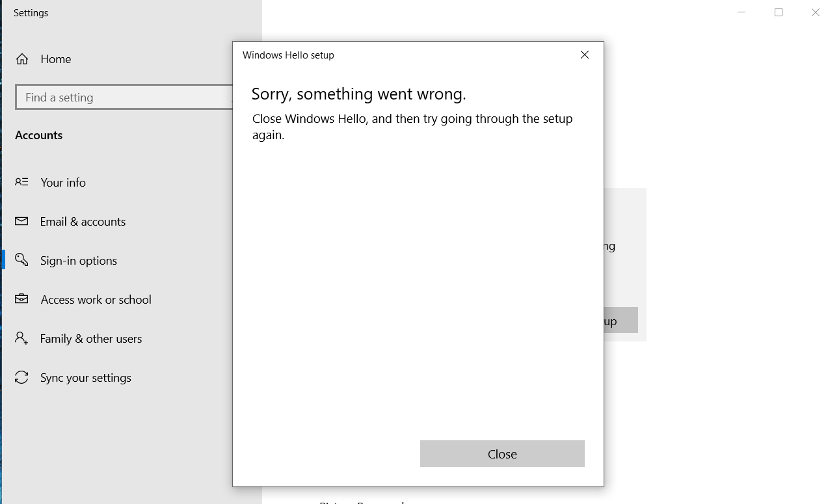
Task: Select Email & accounts text in sidebar
Action: tap(83, 222)
